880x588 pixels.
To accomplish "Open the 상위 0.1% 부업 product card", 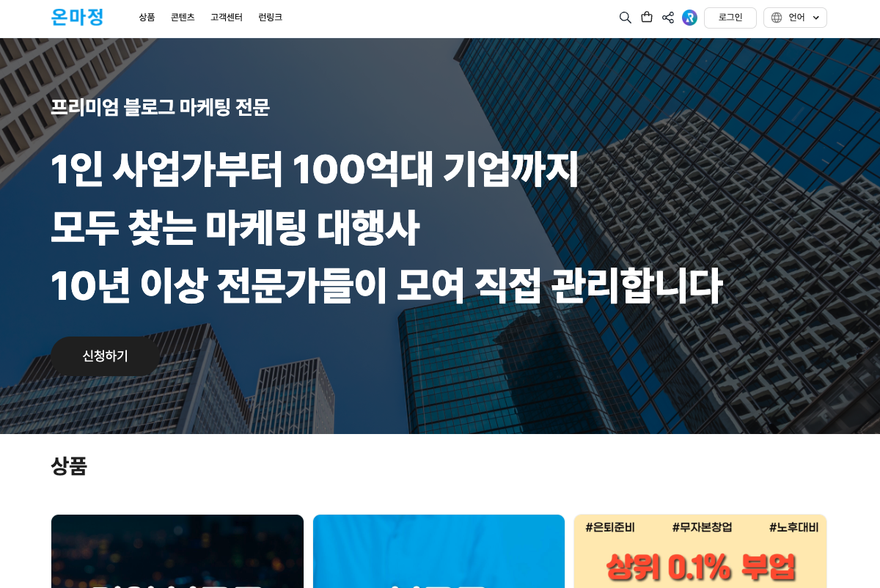I will (x=700, y=551).
